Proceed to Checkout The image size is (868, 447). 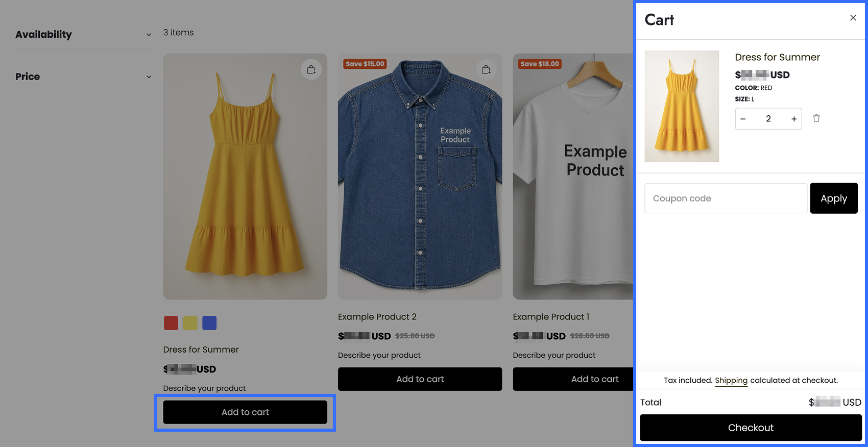click(x=751, y=428)
